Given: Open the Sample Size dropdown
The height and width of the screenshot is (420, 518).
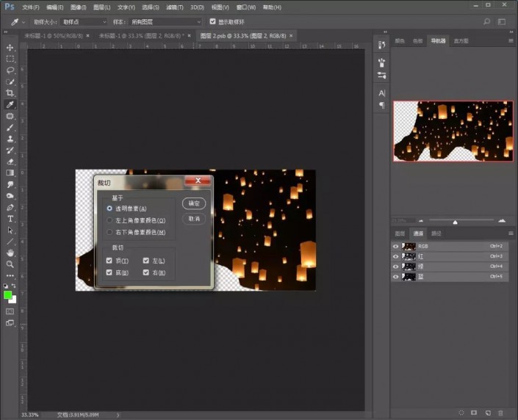Looking at the screenshot, I should click(84, 22).
